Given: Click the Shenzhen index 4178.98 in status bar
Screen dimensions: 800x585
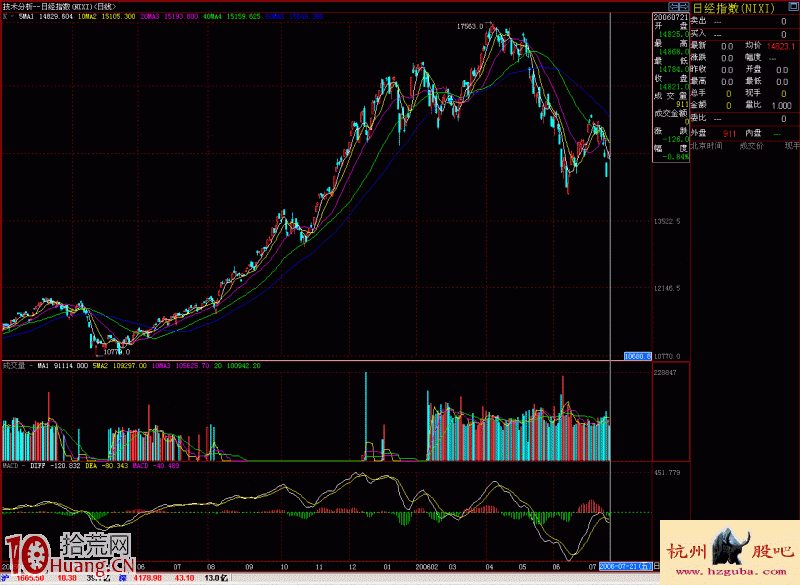Looking at the screenshot, I should coord(148,578).
